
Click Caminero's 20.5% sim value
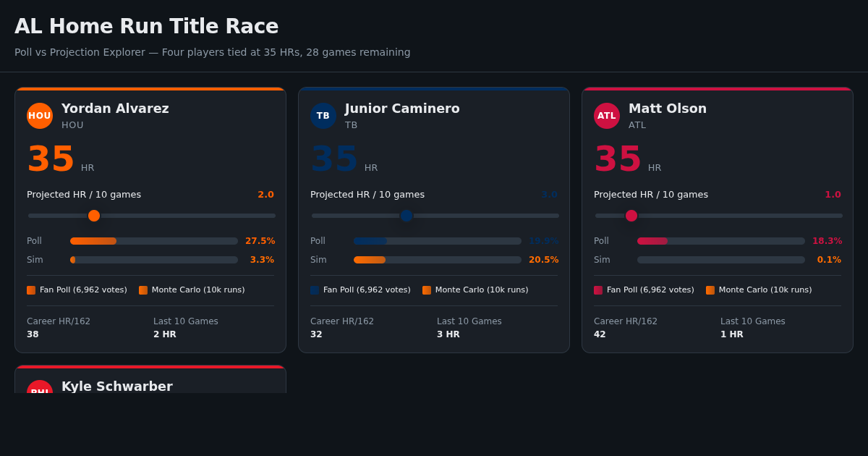pos(544,260)
